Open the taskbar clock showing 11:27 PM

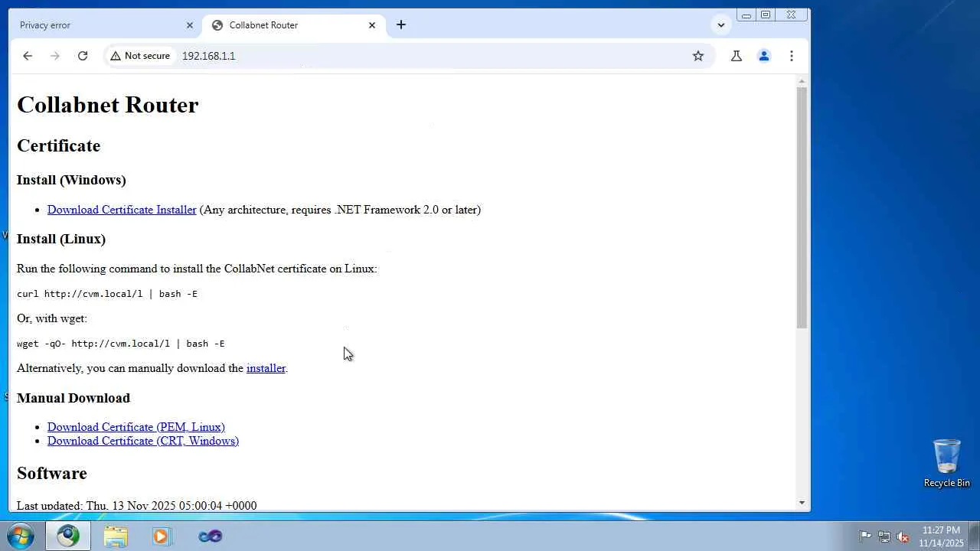click(941, 536)
